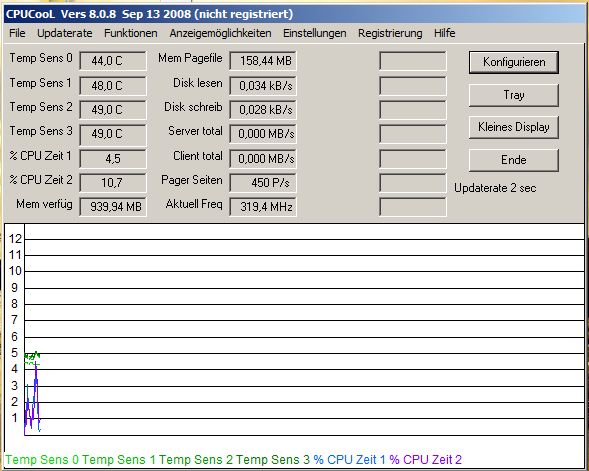Viewport: 589px width, 471px height.
Task: Click the Temp Sens 0 label
Action: click(41, 58)
